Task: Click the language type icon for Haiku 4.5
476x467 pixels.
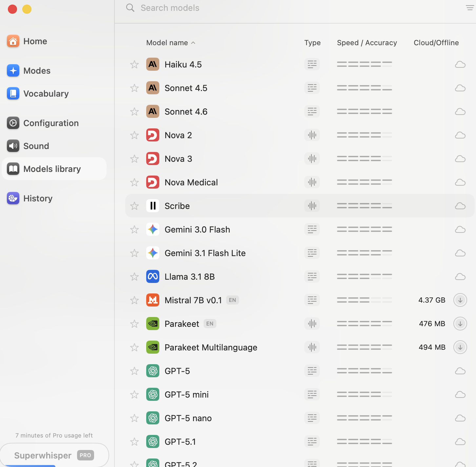Action: pyautogui.click(x=312, y=64)
